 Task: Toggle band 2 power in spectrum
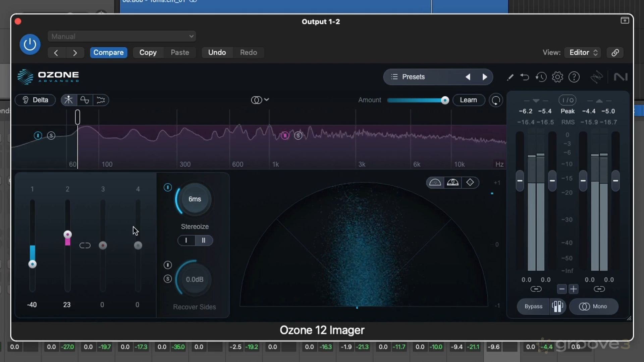click(x=285, y=135)
